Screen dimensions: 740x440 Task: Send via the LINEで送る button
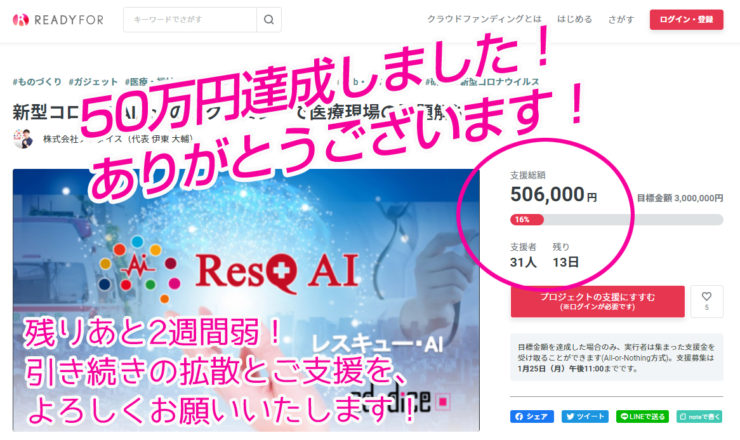coord(642,416)
